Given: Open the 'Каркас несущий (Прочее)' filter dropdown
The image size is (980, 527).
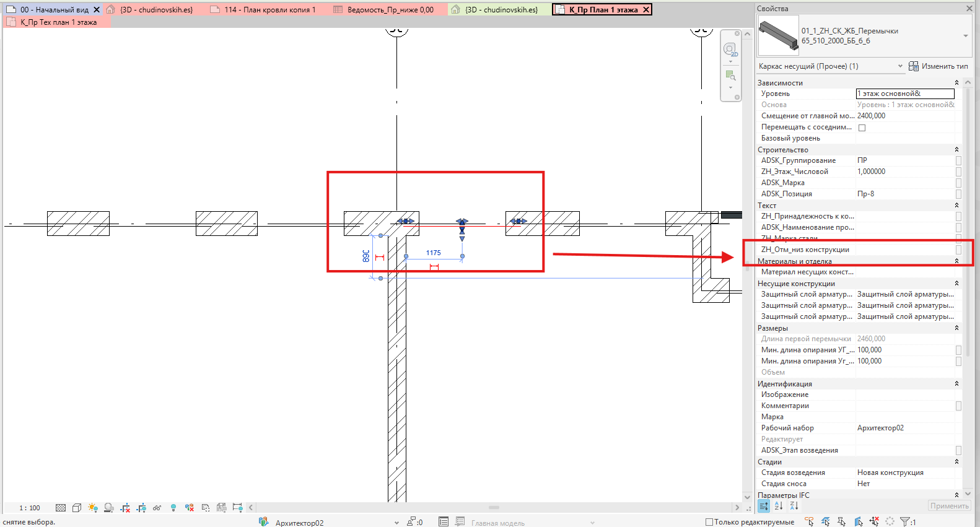Looking at the screenshot, I should click(x=831, y=66).
